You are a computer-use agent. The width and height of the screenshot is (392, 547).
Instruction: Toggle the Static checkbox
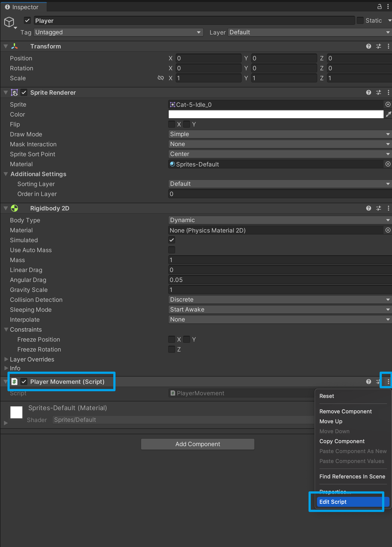click(x=360, y=20)
